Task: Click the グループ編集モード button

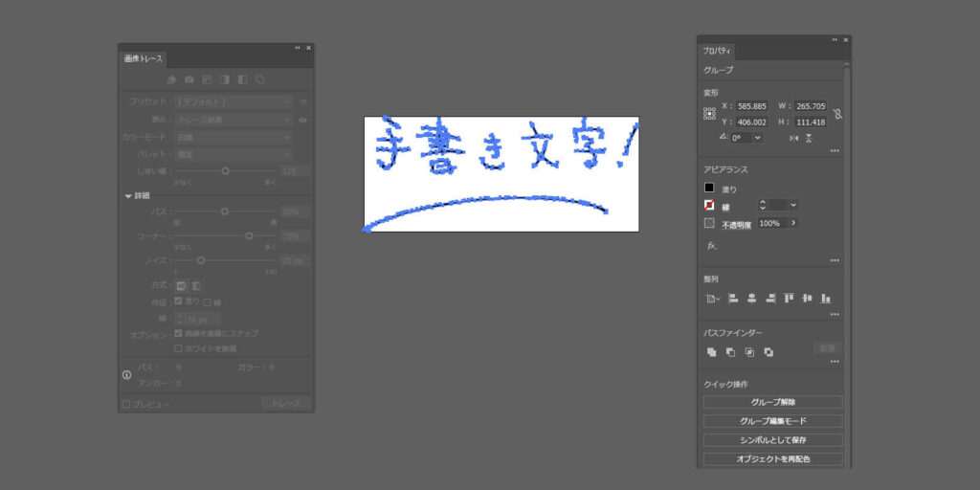Action: pos(773,421)
